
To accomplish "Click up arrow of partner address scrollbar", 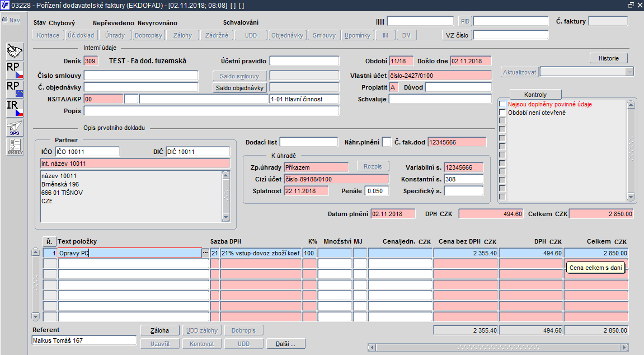I will (225, 175).
